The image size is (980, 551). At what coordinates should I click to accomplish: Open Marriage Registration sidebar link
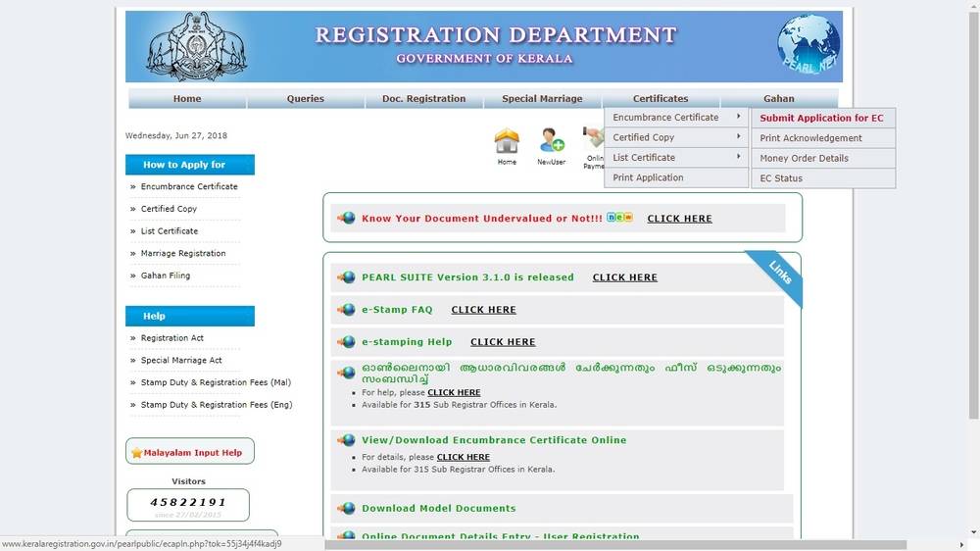click(x=183, y=253)
